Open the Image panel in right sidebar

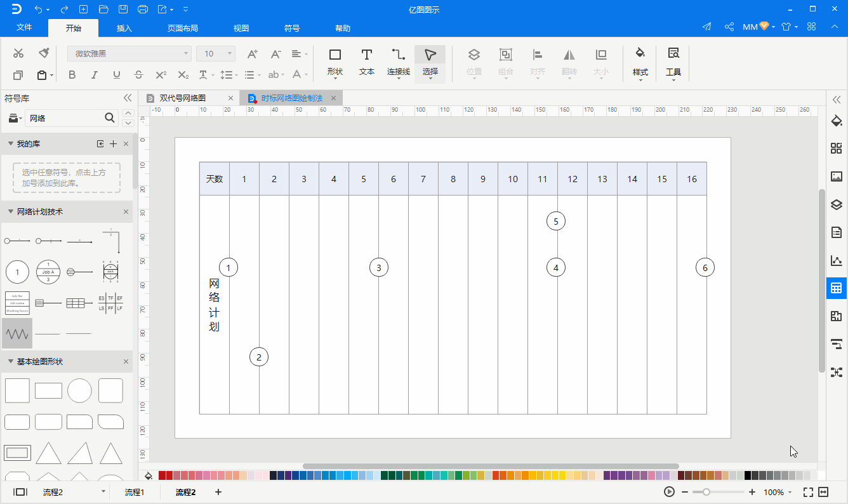click(837, 176)
